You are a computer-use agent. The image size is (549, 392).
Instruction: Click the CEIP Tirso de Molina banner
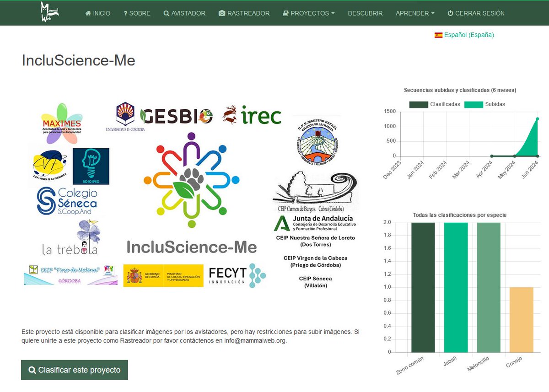(x=70, y=274)
